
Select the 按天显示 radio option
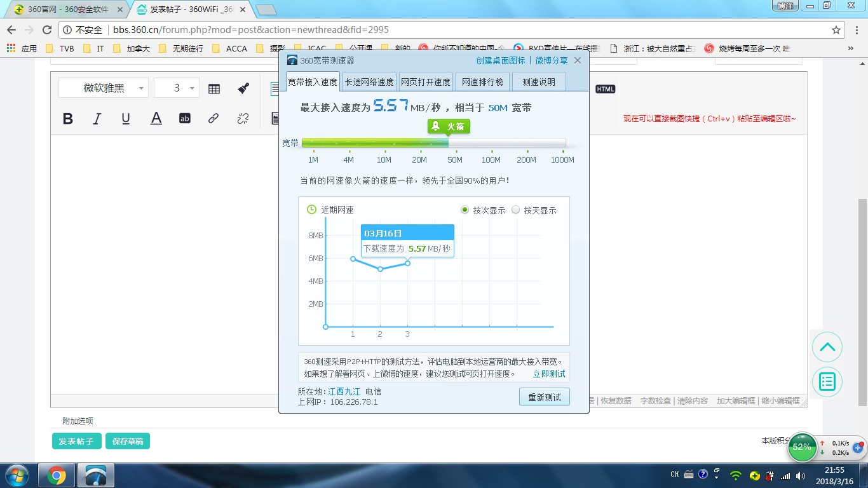(x=515, y=210)
